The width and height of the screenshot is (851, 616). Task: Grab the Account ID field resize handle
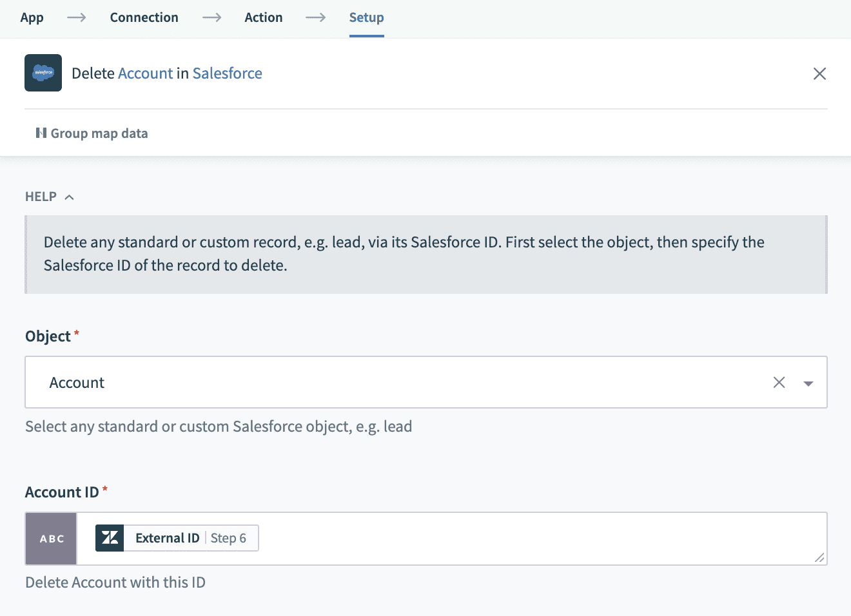(x=819, y=557)
